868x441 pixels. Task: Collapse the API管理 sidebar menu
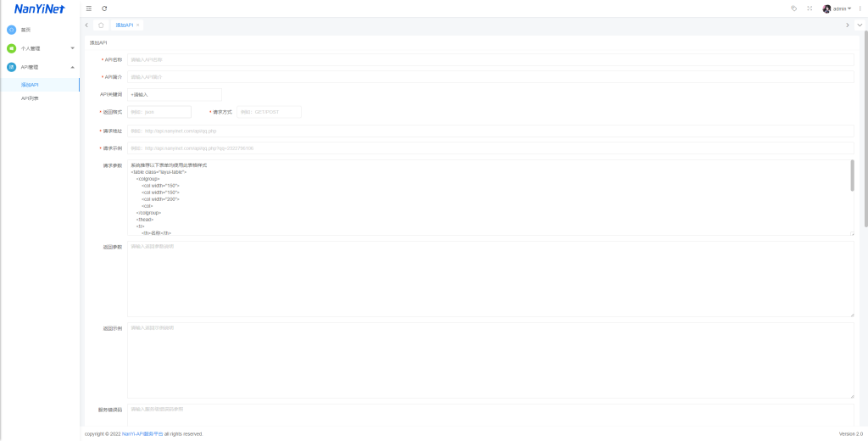point(39,67)
